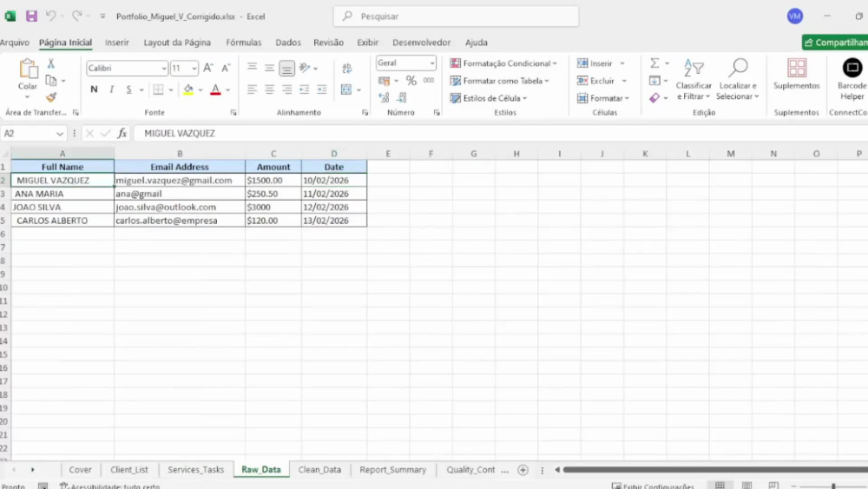Open the Fórmulas ribbon tab
Viewport: 868px width, 489px height.
pyautogui.click(x=244, y=42)
